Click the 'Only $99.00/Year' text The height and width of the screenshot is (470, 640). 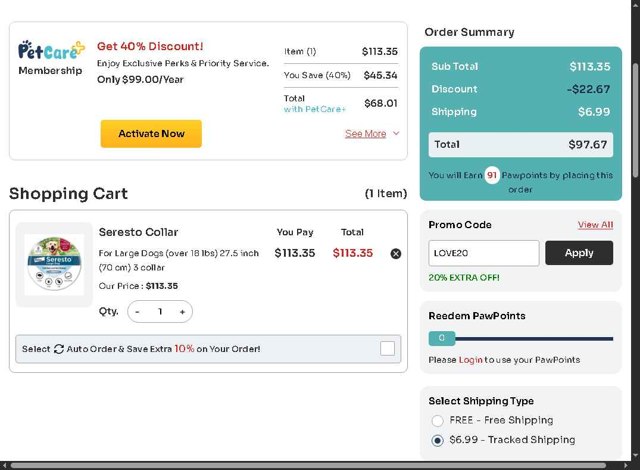(x=140, y=80)
